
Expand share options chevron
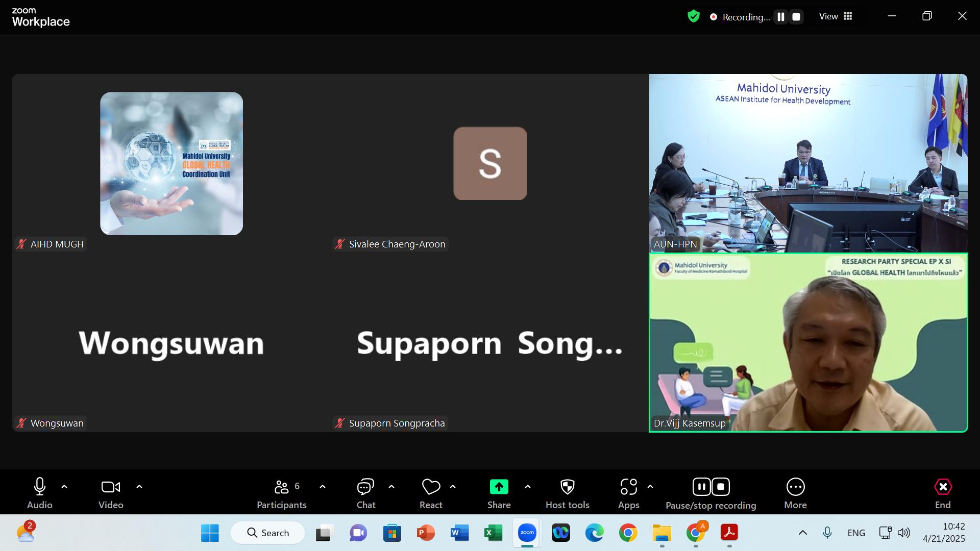click(x=528, y=487)
